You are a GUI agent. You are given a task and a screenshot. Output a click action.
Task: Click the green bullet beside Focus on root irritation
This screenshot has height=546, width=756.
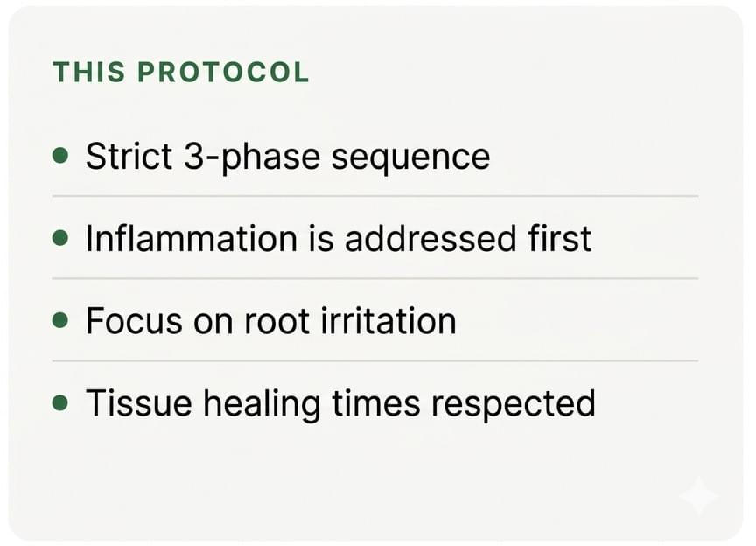click(x=60, y=320)
